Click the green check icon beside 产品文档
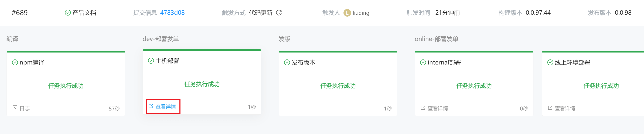The image size is (644, 134). pyautogui.click(x=68, y=12)
